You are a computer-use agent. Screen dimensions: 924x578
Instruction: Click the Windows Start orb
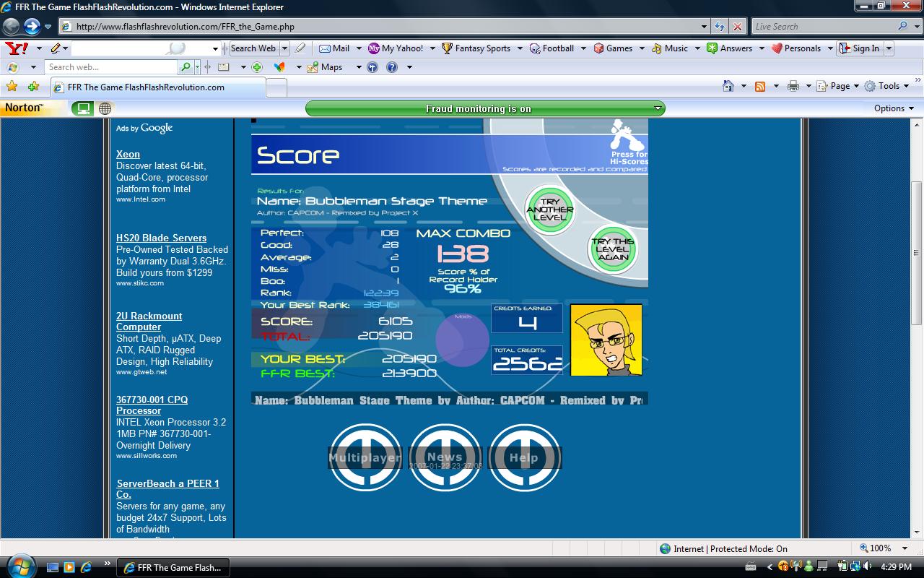click(x=19, y=564)
